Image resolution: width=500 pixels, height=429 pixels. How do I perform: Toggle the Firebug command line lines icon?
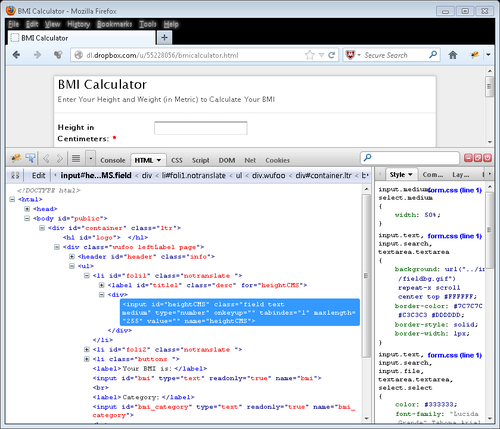tap(76, 158)
